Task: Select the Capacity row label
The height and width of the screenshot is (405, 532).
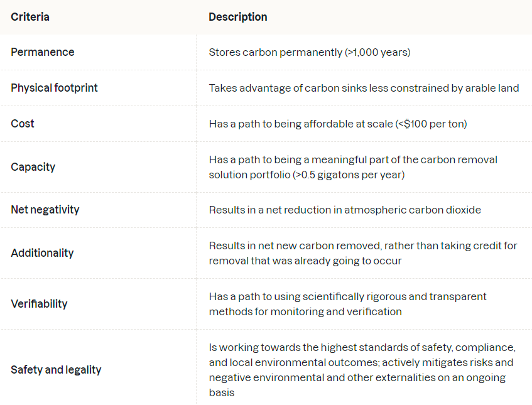Action: coord(33,167)
